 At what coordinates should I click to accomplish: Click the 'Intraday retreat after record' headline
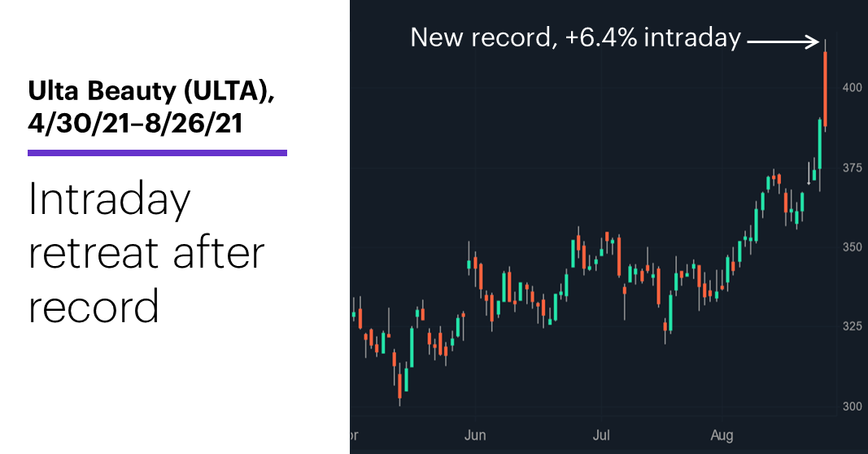(146, 252)
